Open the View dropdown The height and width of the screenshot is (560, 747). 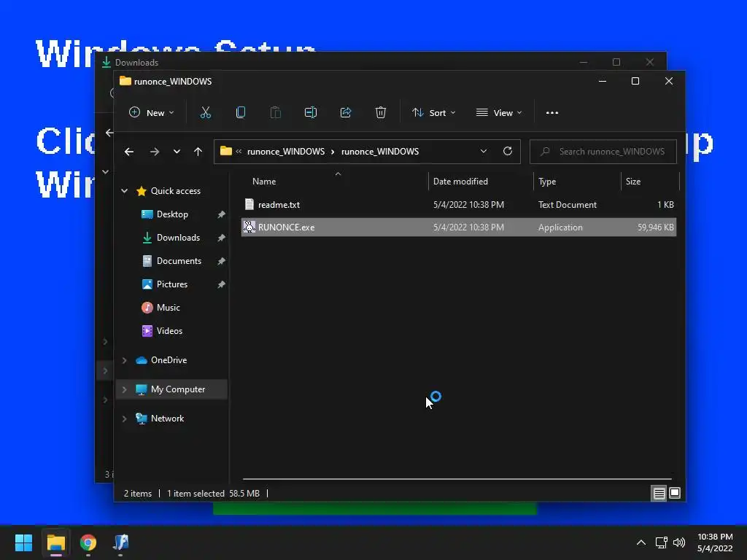point(499,113)
